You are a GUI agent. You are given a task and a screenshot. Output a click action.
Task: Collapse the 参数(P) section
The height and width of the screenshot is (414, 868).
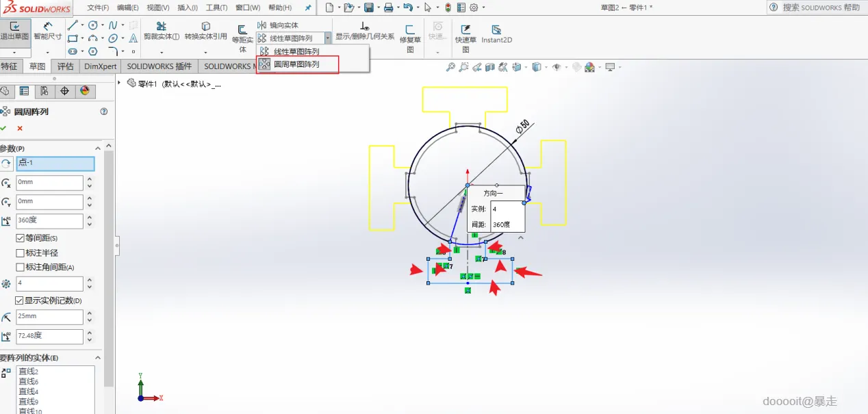98,148
